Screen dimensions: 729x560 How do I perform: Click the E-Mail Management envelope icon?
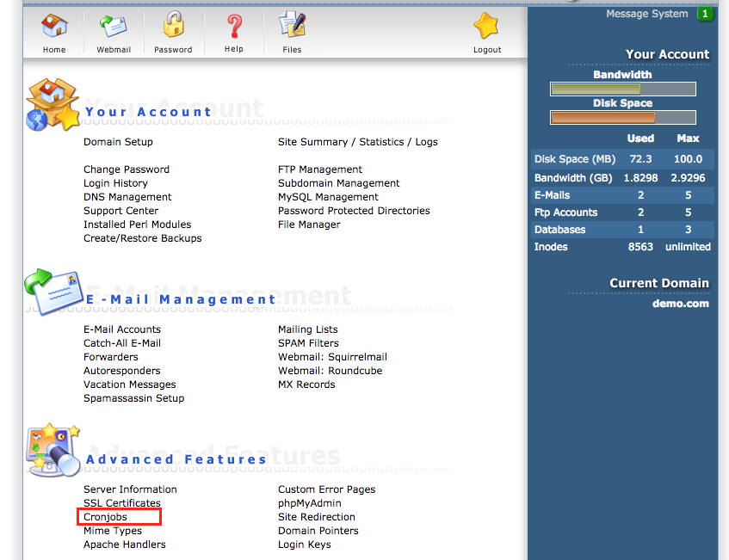click(x=52, y=291)
